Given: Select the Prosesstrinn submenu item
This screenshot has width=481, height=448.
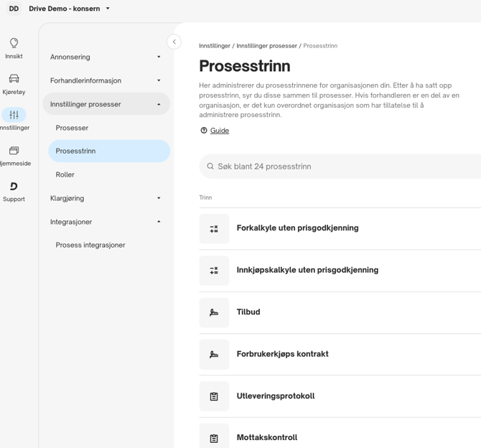Looking at the screenshot, I should click(109, 151).
